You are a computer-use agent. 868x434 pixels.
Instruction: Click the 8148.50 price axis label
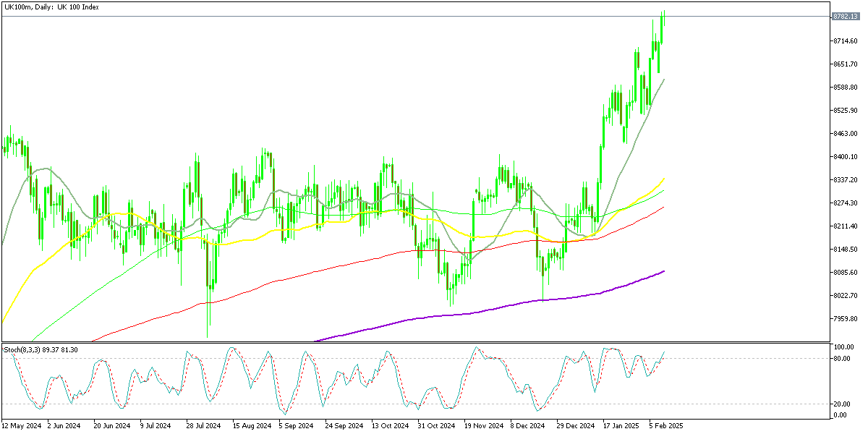(x=844, y=250)
